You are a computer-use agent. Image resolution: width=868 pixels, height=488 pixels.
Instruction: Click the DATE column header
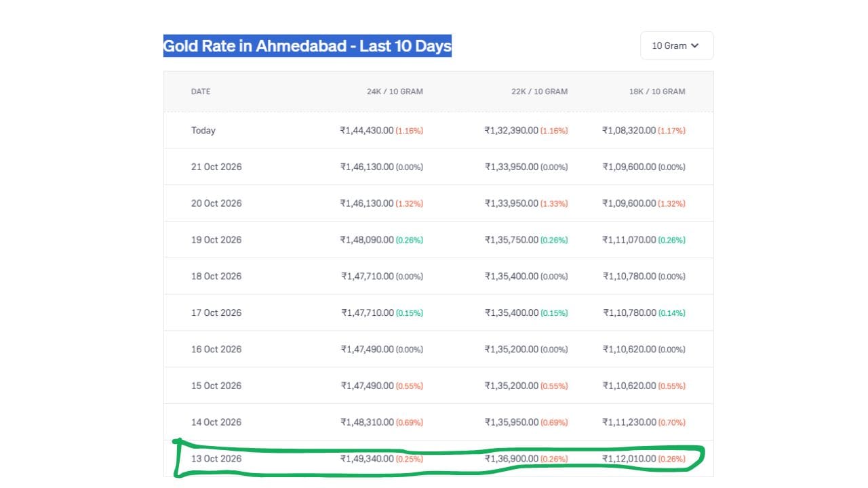pos(201,91)
